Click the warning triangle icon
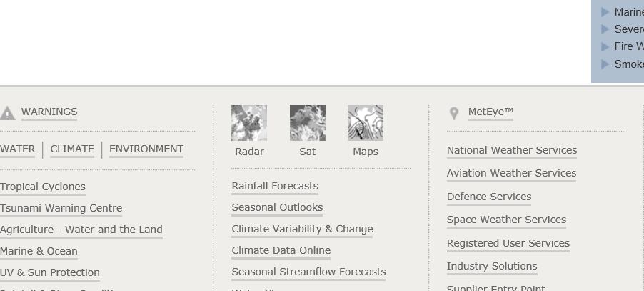This screenshot has width=644, height=291. (x=7, y=113)
